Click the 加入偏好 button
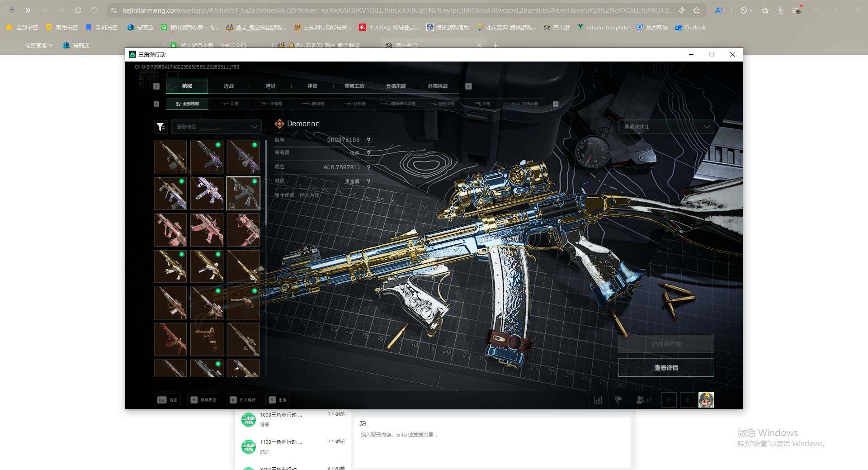This screenshot has width=868, height=470. [x=243, y=400]
